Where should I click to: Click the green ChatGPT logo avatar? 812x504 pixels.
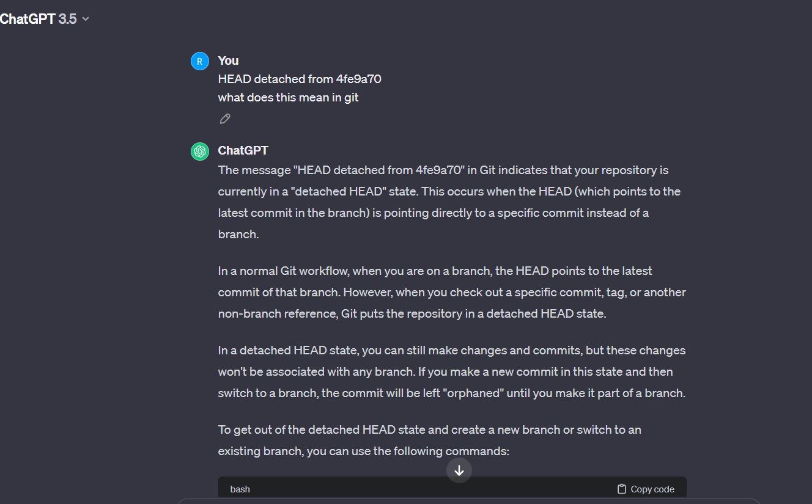[x=200, y=151]
